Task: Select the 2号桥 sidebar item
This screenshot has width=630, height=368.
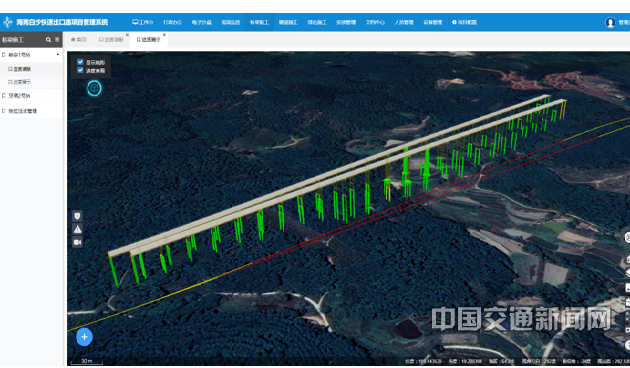Action: (31, 96)
